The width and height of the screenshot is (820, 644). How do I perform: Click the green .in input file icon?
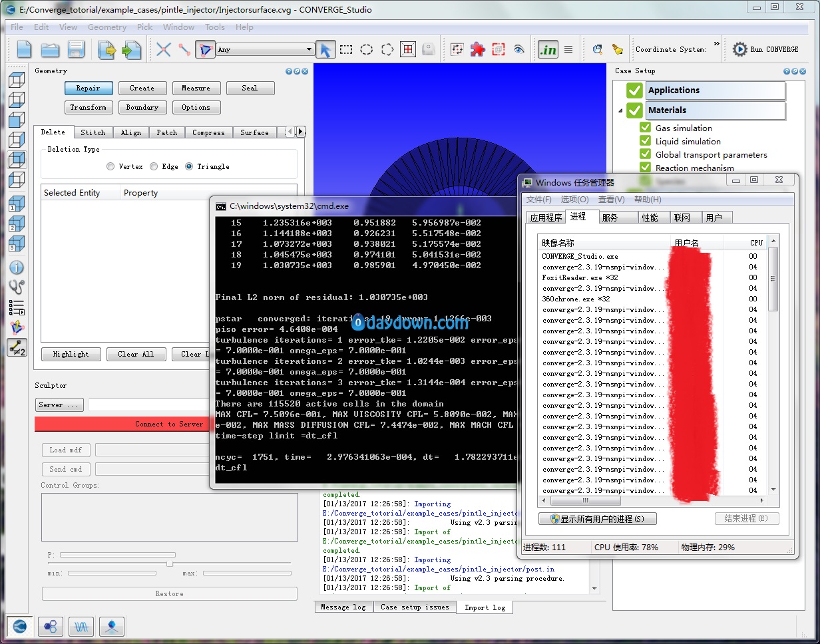(548, 49)
